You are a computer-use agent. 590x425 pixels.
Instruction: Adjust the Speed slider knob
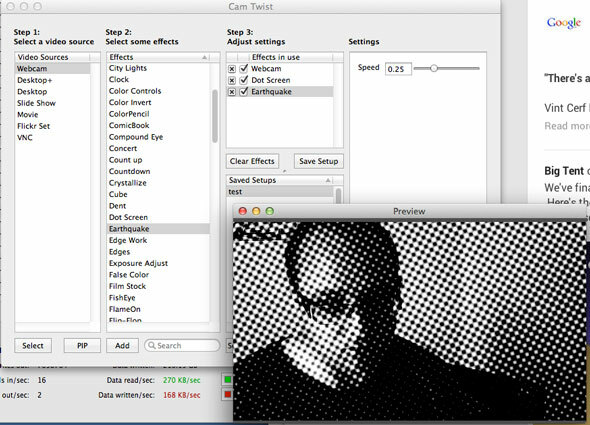click(433, 69)
